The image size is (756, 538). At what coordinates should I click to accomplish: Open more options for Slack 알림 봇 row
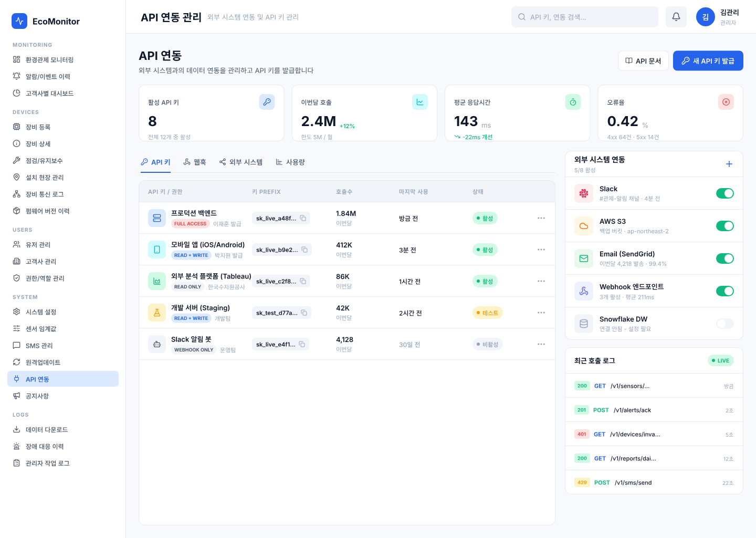[541, 344]
